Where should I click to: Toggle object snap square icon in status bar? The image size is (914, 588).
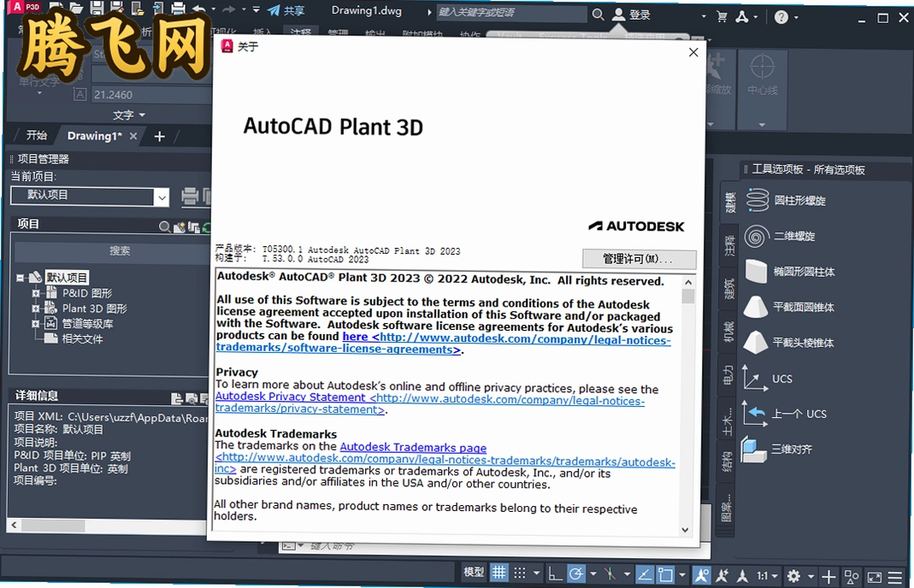(x=665, y=576)
